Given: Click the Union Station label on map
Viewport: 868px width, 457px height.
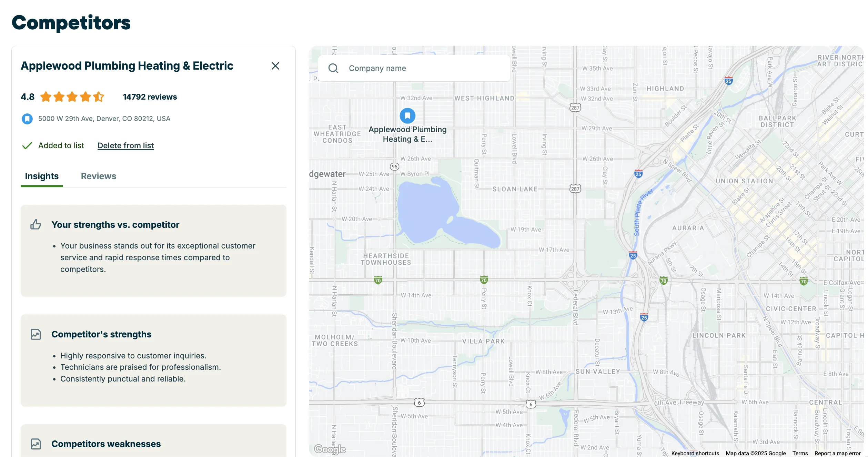Looking at the screenshot, I should (x=745, y=181).
